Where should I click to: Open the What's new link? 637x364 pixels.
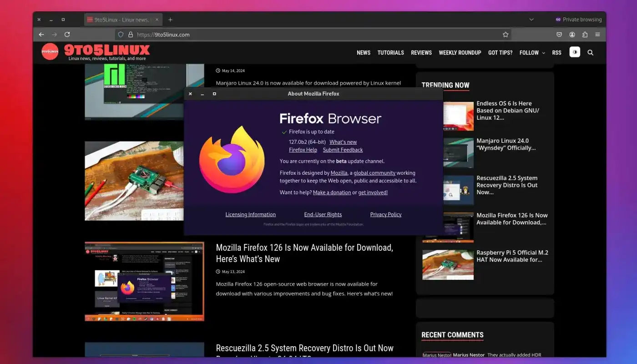click(343, 142)
